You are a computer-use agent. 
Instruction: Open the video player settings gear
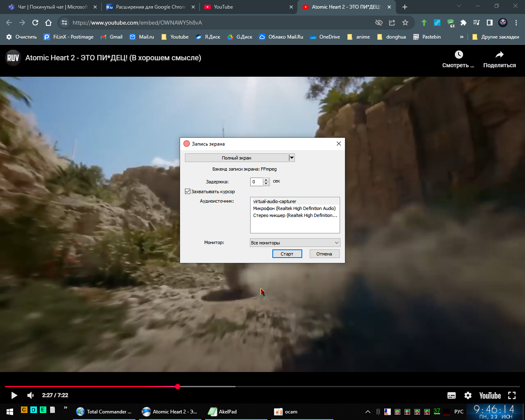point(468,395)
